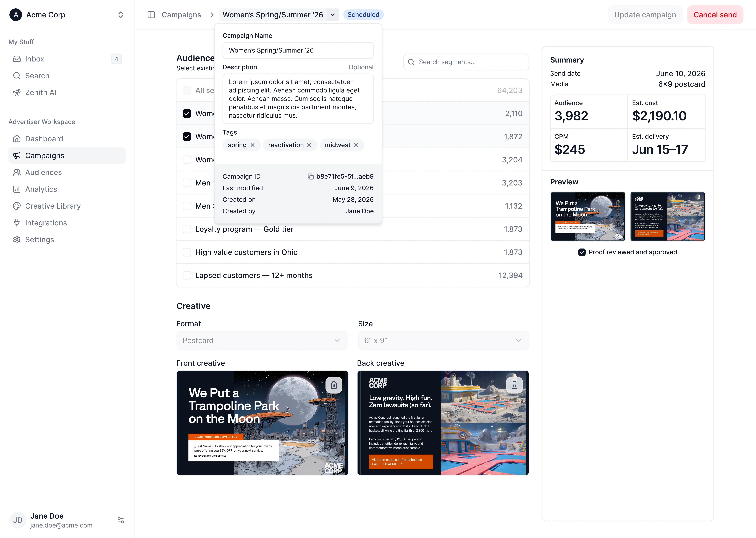Delete the front creative image
The width and height of the screenshot is (756, 538).
click(x=334, y=385)
